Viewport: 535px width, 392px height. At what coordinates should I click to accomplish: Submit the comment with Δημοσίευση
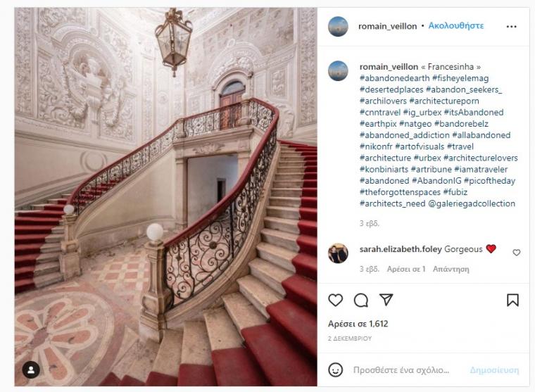click(x=494, y=370)
